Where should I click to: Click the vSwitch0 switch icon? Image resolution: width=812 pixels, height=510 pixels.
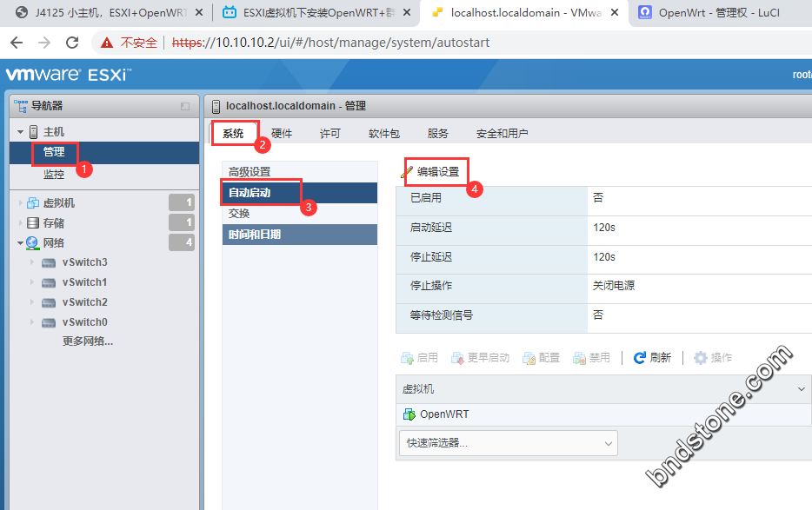coord(49,322)
